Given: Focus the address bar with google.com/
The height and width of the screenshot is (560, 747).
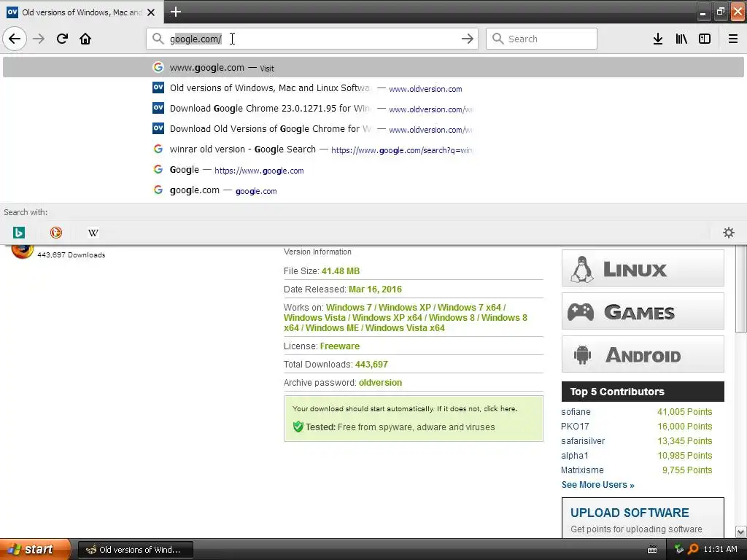Looking at the screenshot, I should [312, 39].
